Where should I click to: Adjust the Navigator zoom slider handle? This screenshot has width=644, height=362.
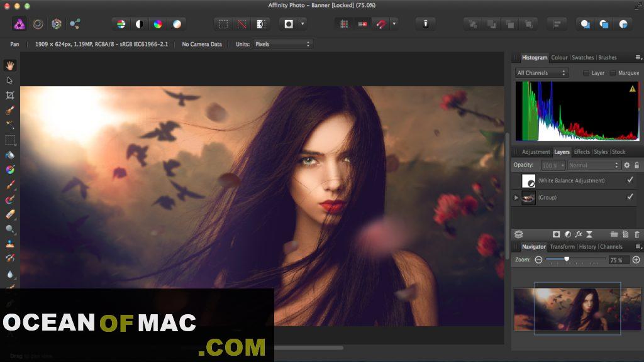pyautogui.click(x=567, y=260)
